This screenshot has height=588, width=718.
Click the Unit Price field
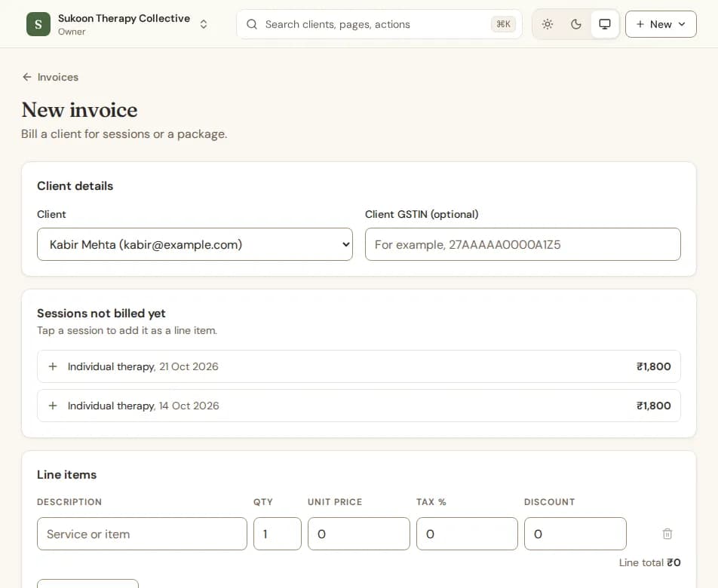pyautogui.click(x=358, y=534)
